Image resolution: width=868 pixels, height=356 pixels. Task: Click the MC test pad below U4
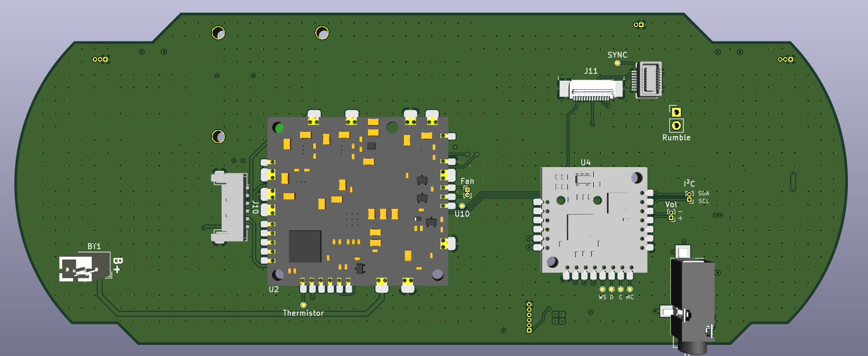(x=630, y=289)
